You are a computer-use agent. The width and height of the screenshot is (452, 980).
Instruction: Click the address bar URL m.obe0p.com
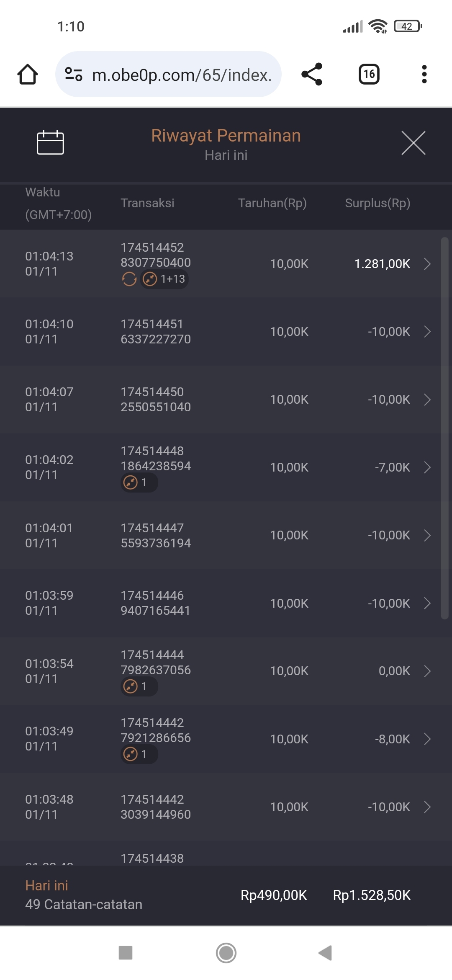(182, 75)
